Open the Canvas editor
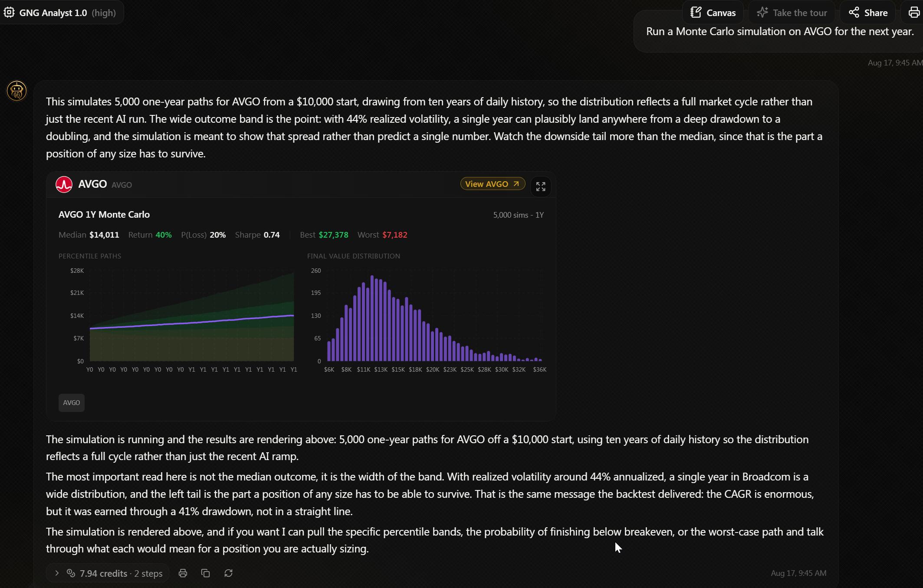923x588 pixels. pyautogui.click(x=713, y=13)
